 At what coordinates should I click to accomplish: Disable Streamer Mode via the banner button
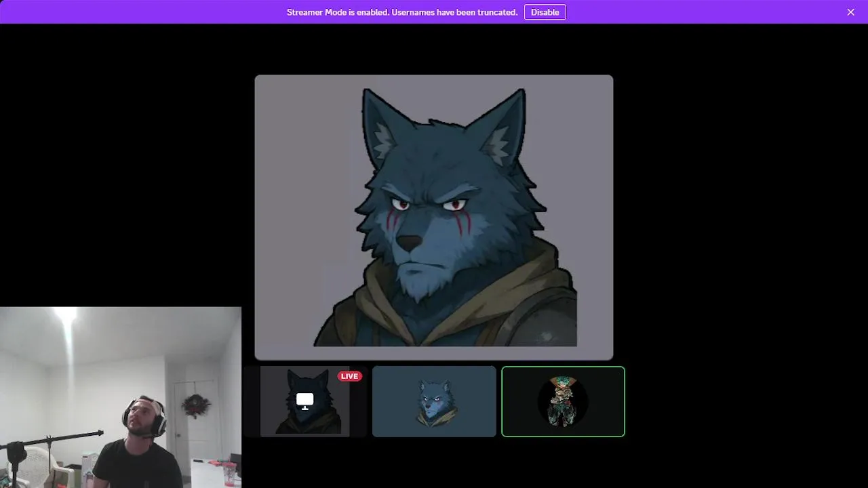click(x=545, y=12)
